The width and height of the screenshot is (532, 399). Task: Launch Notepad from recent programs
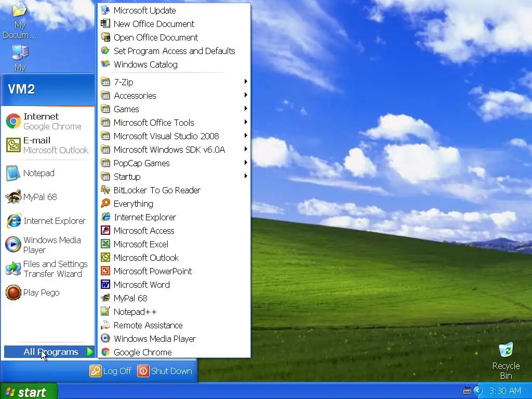47,173
